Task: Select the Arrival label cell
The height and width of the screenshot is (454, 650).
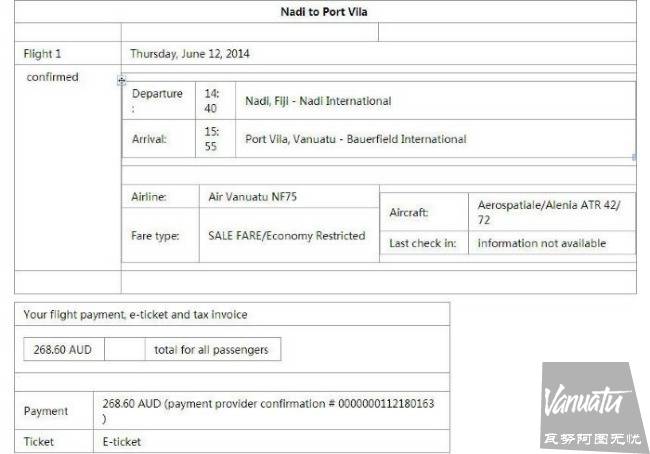Action: 150,139
